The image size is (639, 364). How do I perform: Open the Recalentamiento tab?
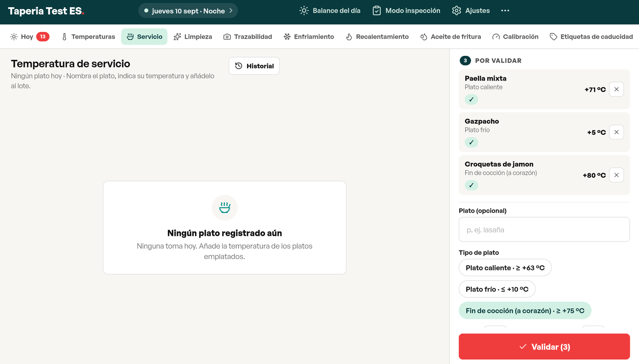coord(377,37)
